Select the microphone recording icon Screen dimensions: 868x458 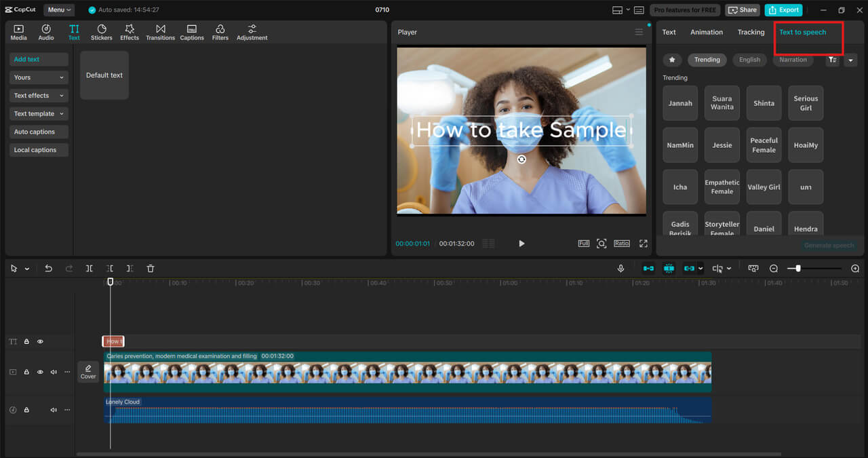pyautogui.click(x=620, y=268)
